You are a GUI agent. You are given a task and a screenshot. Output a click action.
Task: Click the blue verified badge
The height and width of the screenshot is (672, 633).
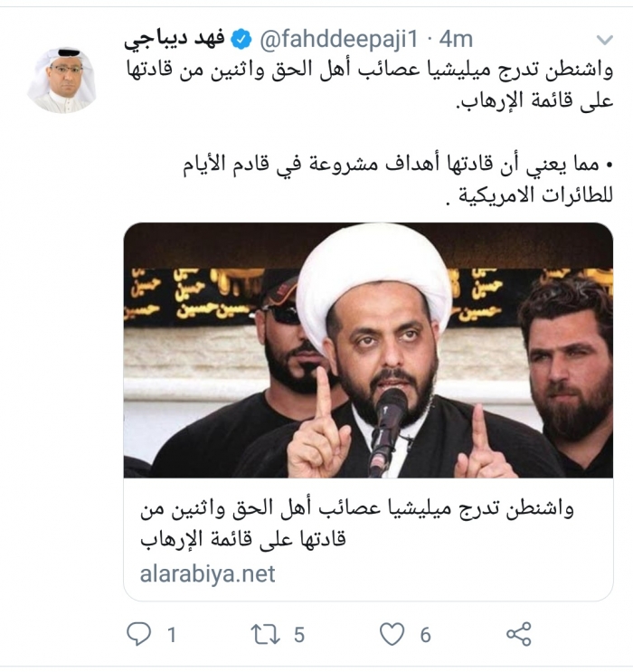pos(241,40)
